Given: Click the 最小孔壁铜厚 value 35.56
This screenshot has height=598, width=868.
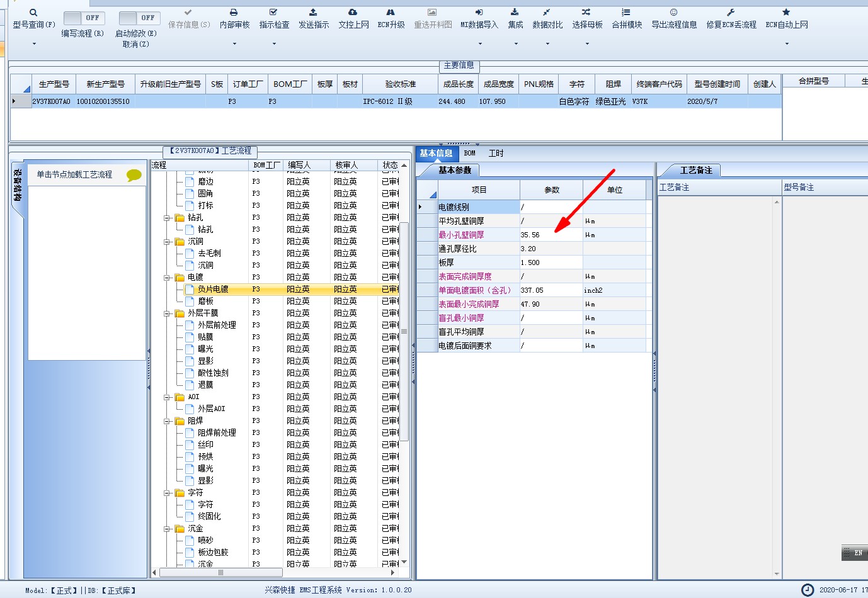Looking at the screenshot, I should pos(551,235).
